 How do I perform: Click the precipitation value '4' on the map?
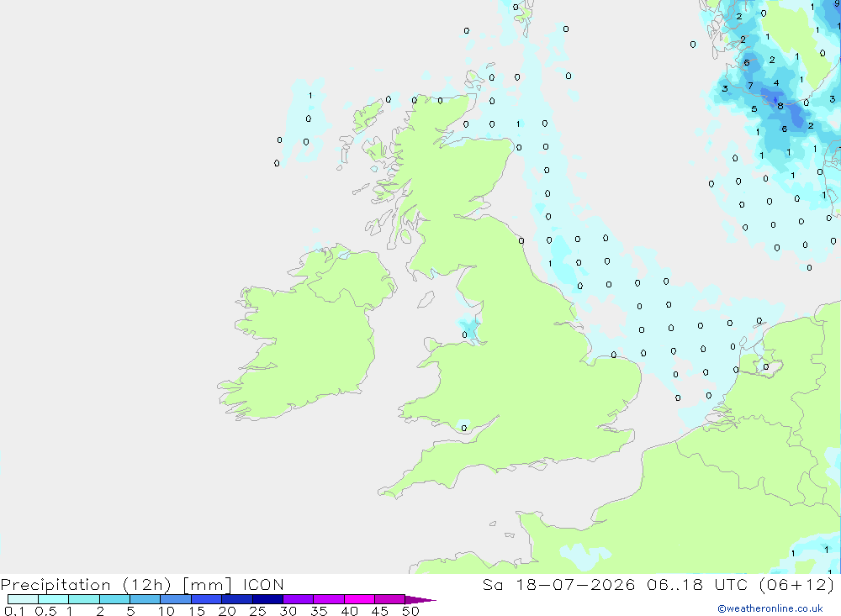(x=776, y=83)
